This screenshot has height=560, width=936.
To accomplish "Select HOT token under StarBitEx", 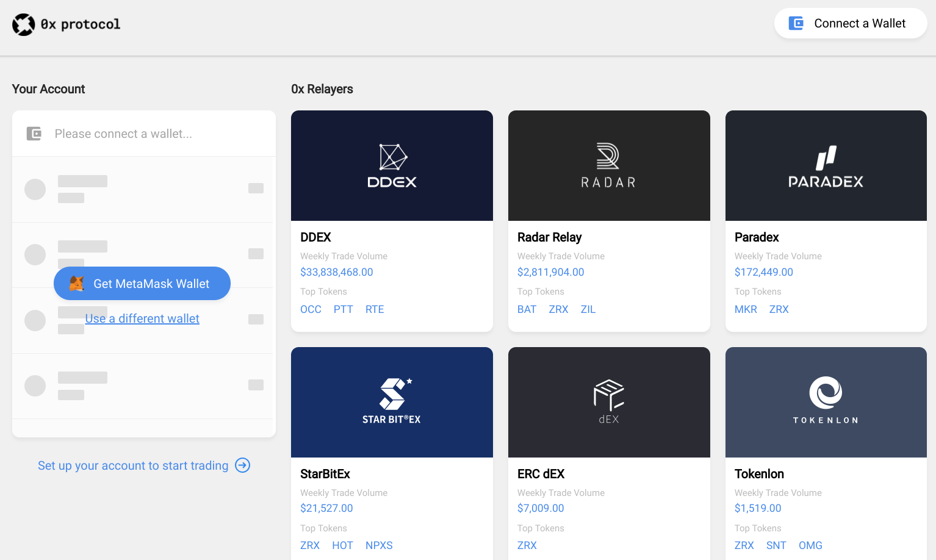I will (343, 545).
